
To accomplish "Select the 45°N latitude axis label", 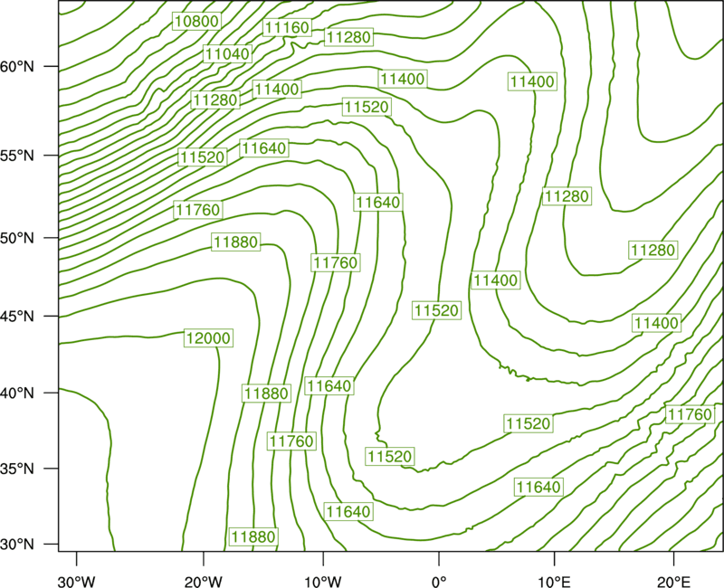I will 17,316.
